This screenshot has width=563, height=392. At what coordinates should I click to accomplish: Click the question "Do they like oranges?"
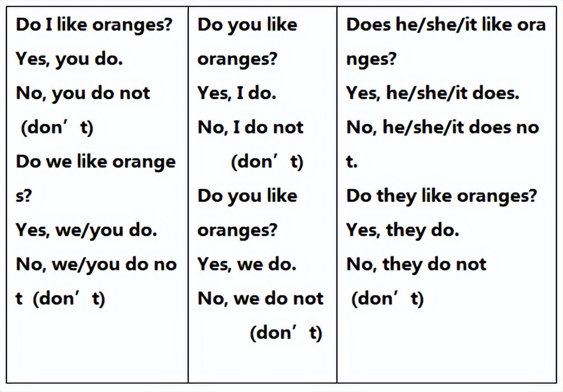click(441, 196)
